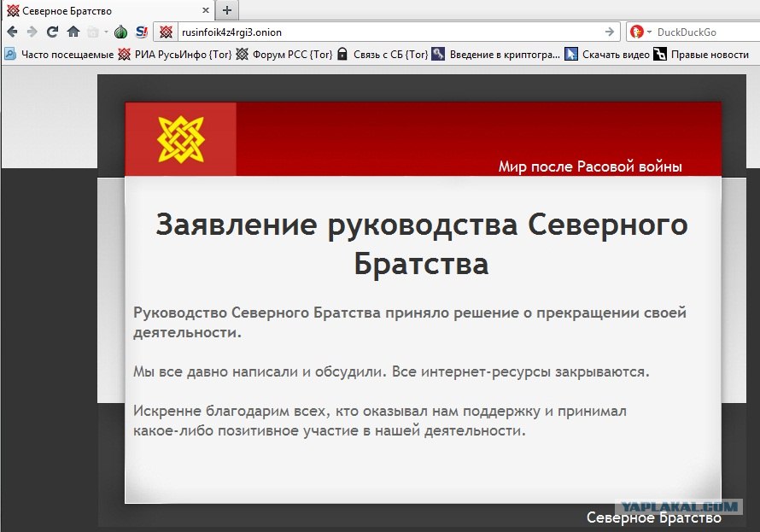
Task: Open the Правые новости bookmark
Action: click(702, 55)
